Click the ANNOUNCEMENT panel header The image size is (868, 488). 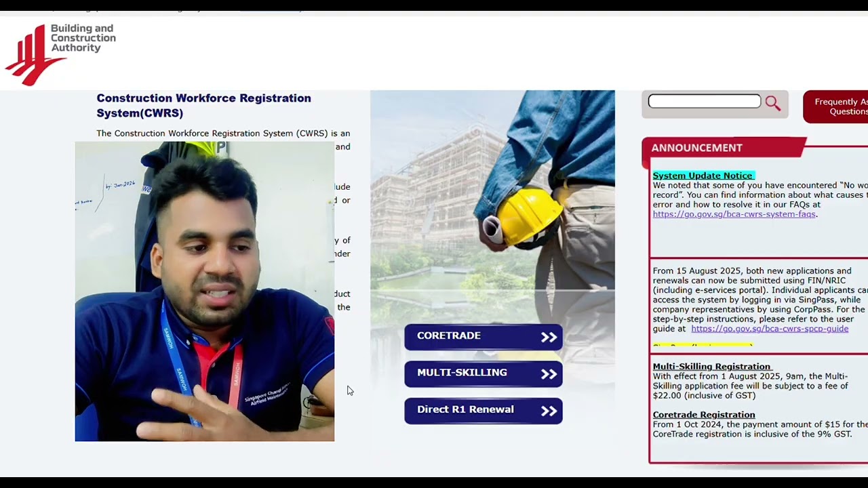[723, 148]
